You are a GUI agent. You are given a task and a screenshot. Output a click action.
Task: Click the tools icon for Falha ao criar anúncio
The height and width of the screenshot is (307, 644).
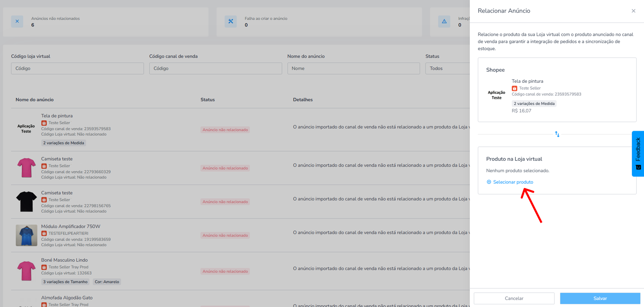coord(231,22)
